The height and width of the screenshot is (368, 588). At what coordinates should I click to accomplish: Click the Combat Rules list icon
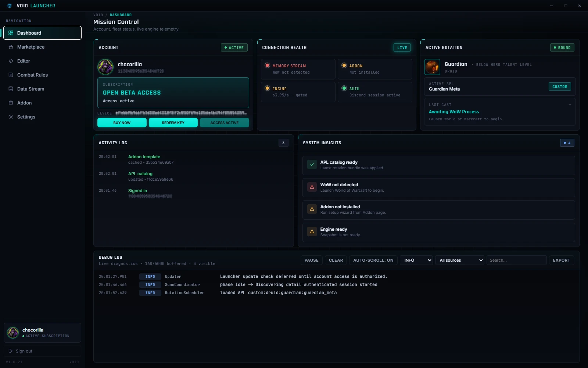click(x=11, y=75)
